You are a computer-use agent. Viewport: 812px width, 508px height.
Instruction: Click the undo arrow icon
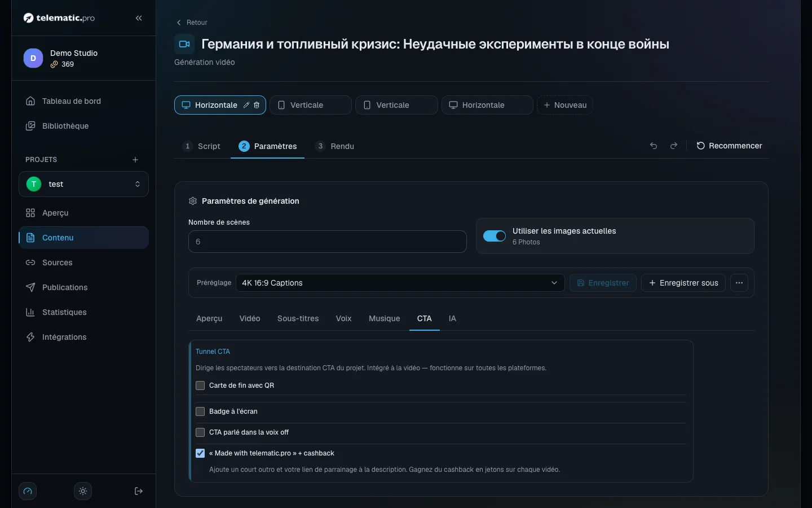(x=654, y=146)
